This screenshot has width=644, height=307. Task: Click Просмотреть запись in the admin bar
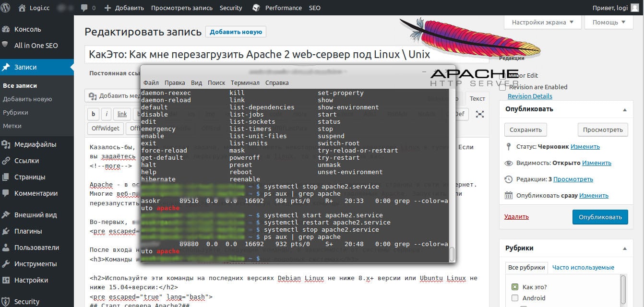[x=182, y=8]
